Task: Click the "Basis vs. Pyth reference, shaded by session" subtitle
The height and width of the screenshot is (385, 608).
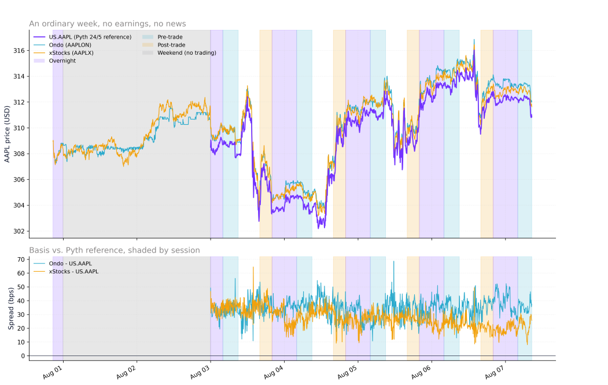Action: point(114,250)
